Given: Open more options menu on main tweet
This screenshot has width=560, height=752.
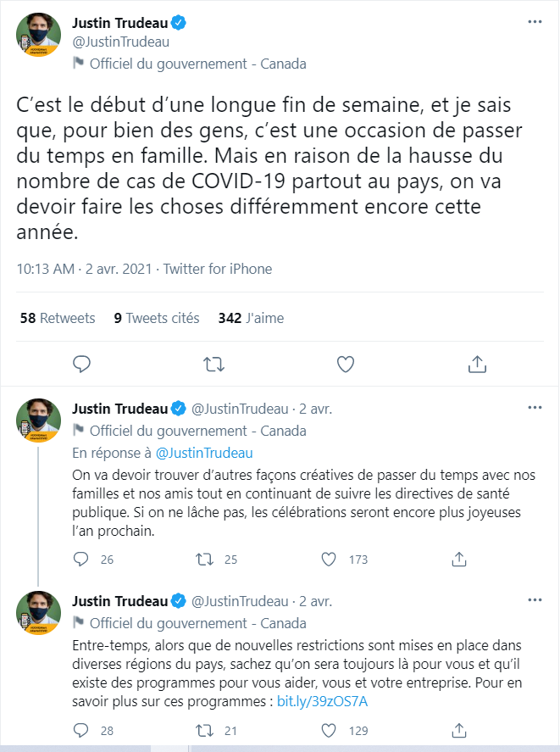Looking at the screenshot, I should coord(535,21).
